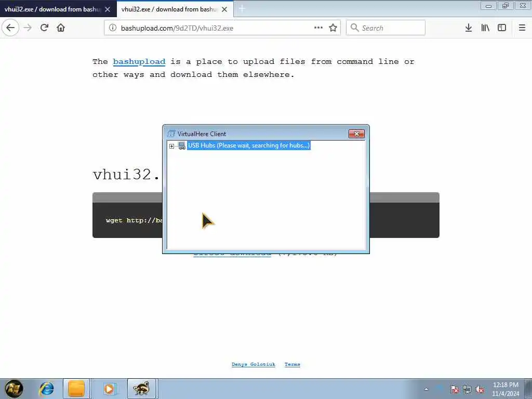Bookmark this page with the star icon
532x399 pixels.
(x=333, y=28)
